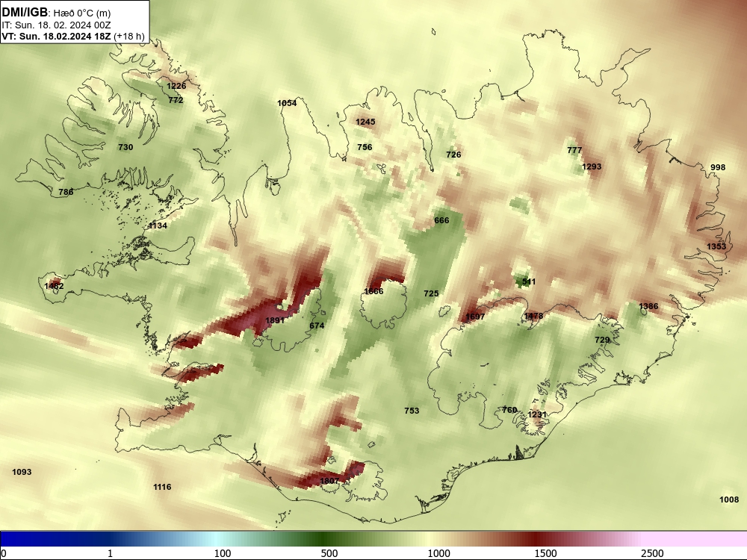Click the IT initial time line
The image size is (747, 560).
click(56, 25)
